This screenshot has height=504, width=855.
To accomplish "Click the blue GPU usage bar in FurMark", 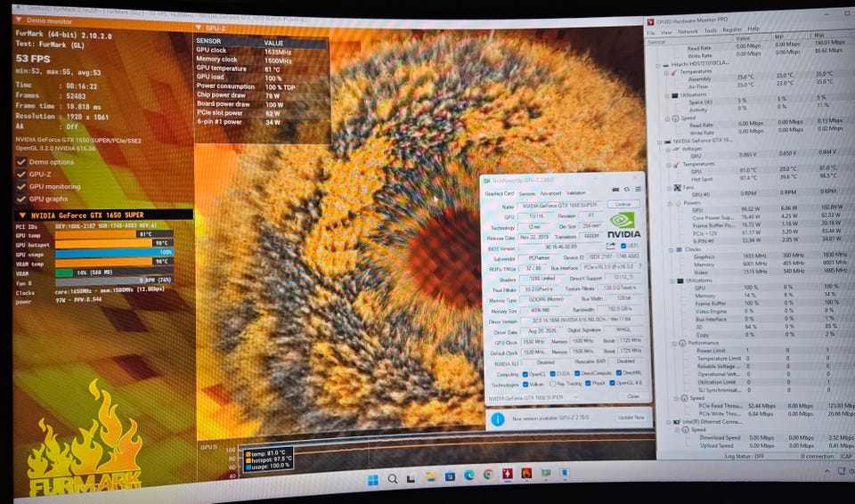I will point(115,253).
